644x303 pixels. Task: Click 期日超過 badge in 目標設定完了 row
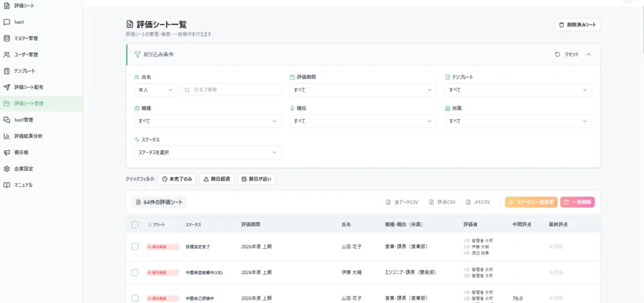coord(163,247)
